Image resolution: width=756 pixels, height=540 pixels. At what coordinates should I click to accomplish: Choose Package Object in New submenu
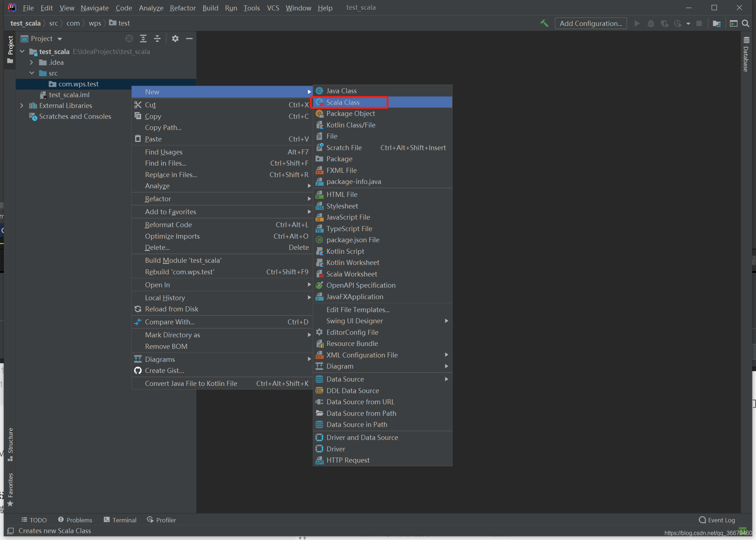(383, 113)
